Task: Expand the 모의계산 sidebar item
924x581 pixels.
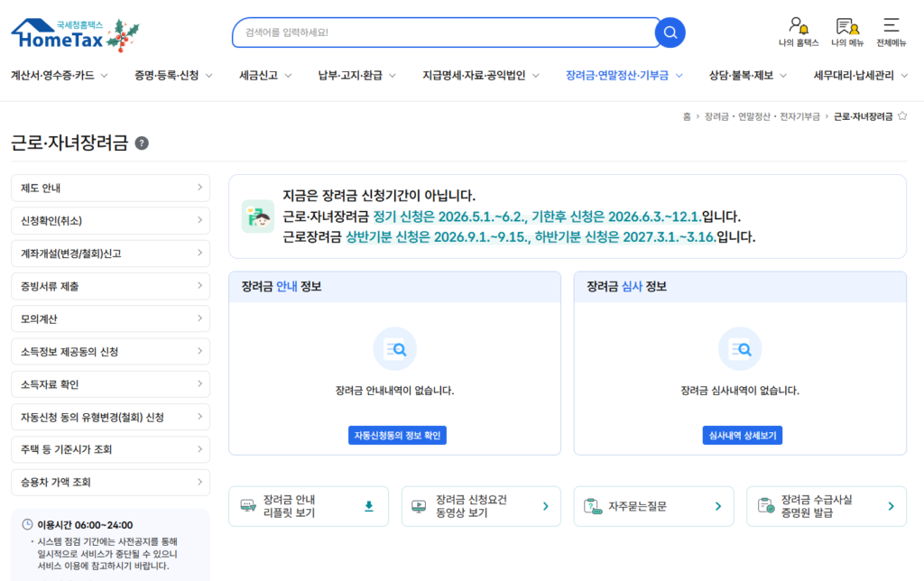Action: click(x=110, y=318)
